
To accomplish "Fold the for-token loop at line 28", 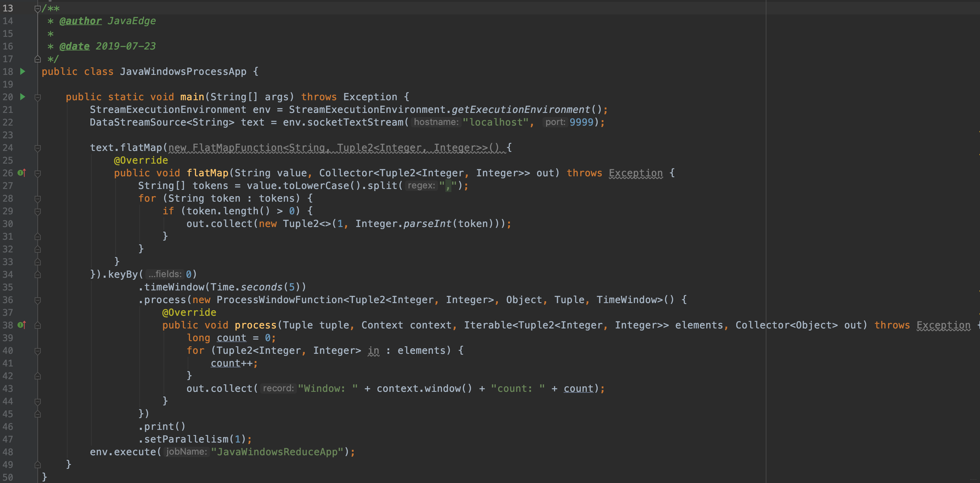I will 38,199.
